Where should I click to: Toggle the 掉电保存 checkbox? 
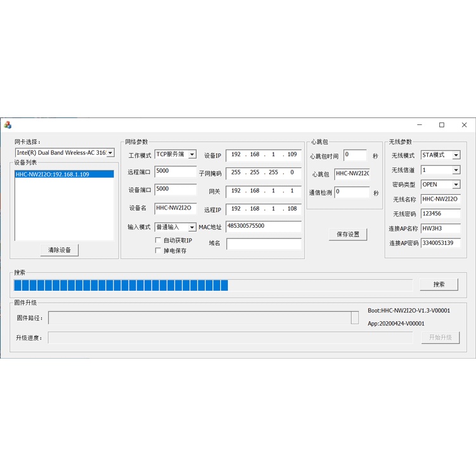[158, 251]
